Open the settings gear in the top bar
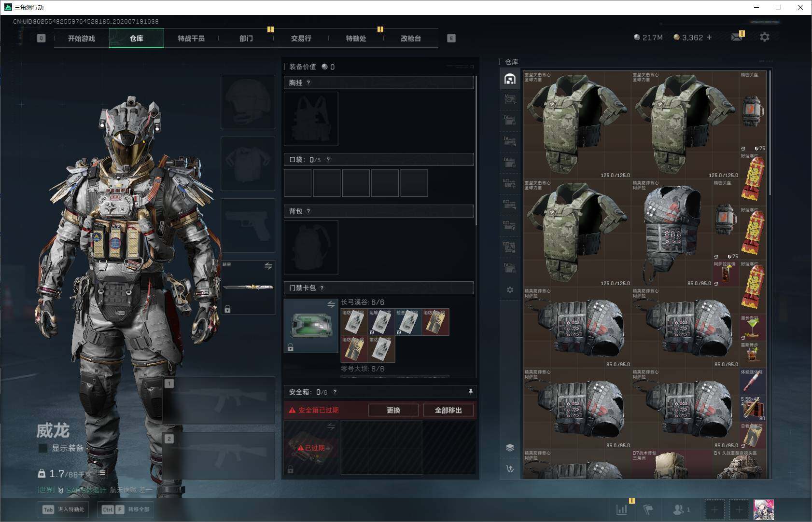The image size is (812, 522). [x=765, y=37]
